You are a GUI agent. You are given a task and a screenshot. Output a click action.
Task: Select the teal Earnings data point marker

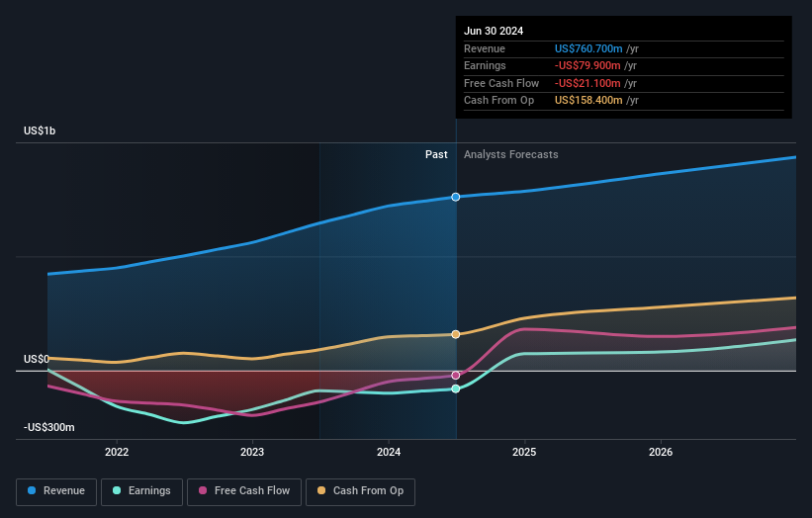[x=456, y=388]
